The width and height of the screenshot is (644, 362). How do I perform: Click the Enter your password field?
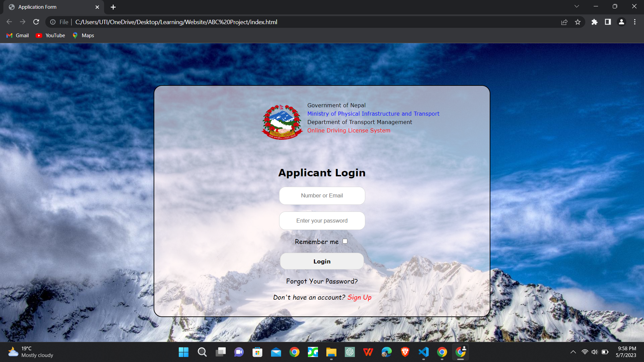coord(322,221)
